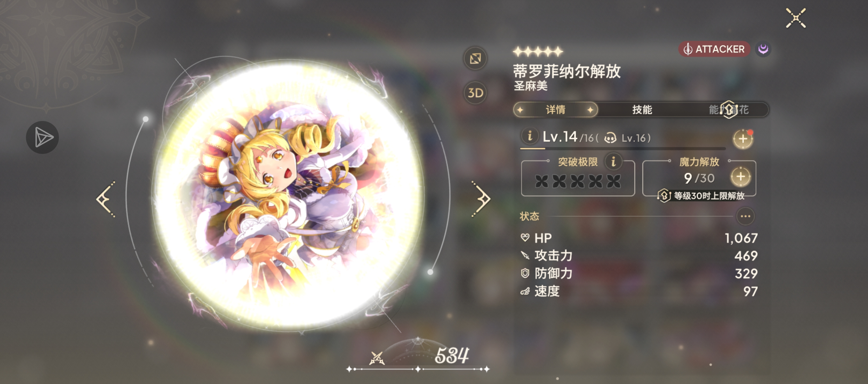Click the ATTACKER role badge
Viewport: 868px width, 384px height.
pyautogui.click(x=714, y=49)
